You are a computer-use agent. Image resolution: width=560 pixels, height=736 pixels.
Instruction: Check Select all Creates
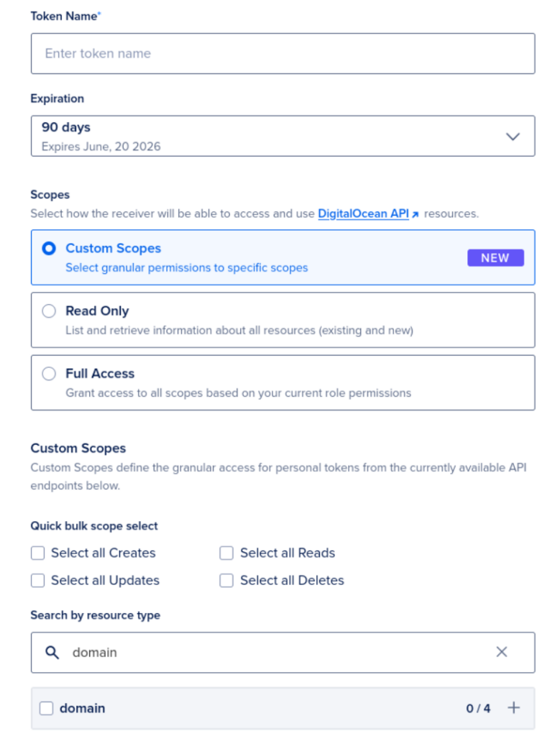(38, 553)
